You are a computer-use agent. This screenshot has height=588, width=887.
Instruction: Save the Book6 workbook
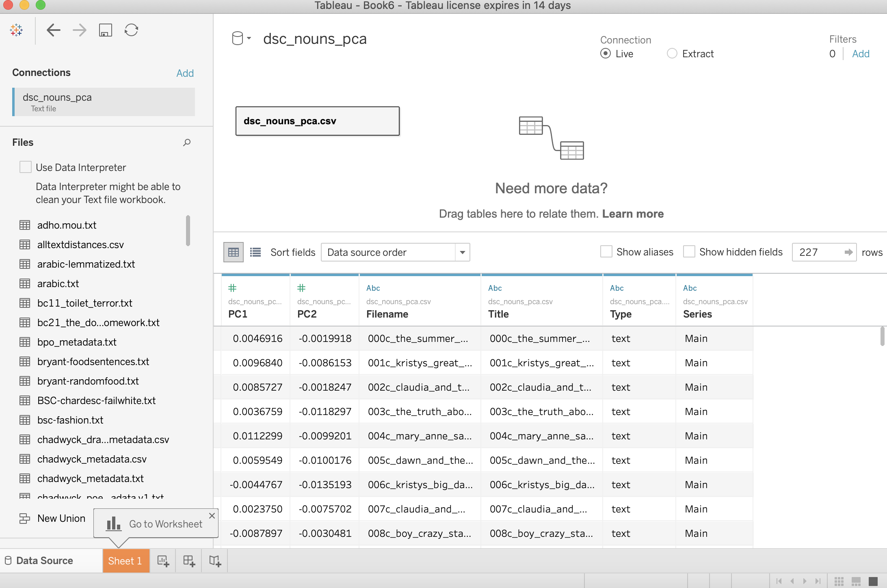[x=105, y=30]
